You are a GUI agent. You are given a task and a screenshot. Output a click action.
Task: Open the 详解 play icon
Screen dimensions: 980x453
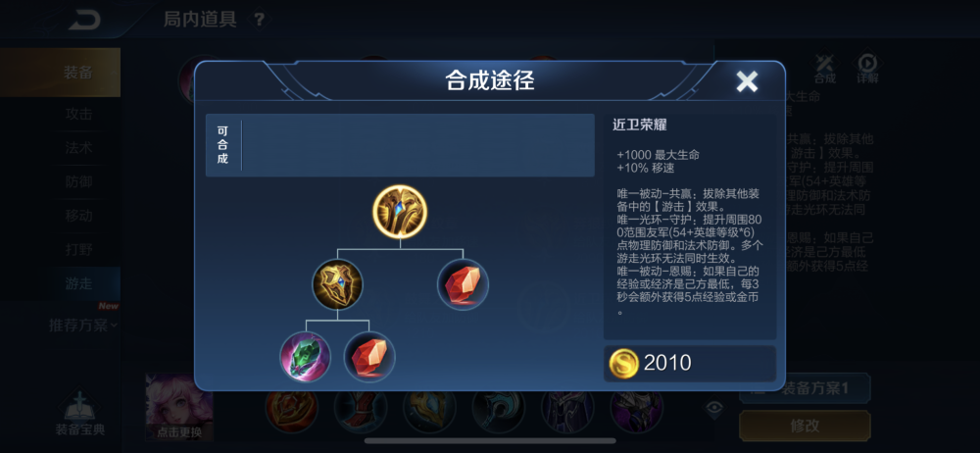point(867,69)
